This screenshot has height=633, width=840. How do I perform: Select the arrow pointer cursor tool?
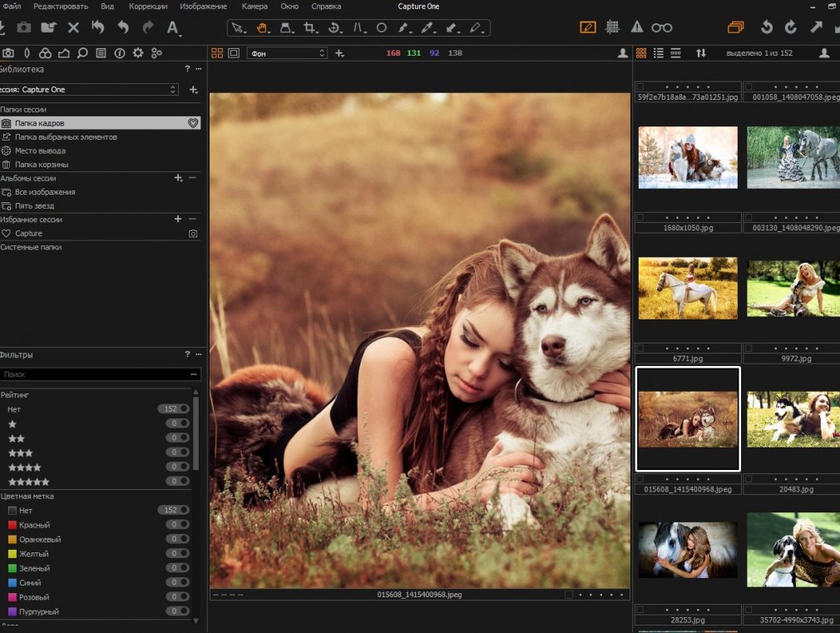click(x=238, y=28)
